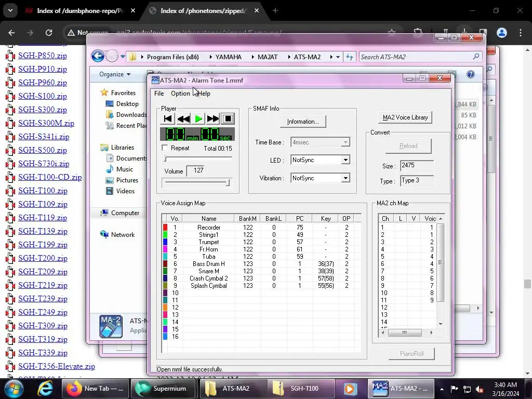This screenshot has width=532, height=399.
Task: Open the MA2 Voice Library
Action: [405, 117]
